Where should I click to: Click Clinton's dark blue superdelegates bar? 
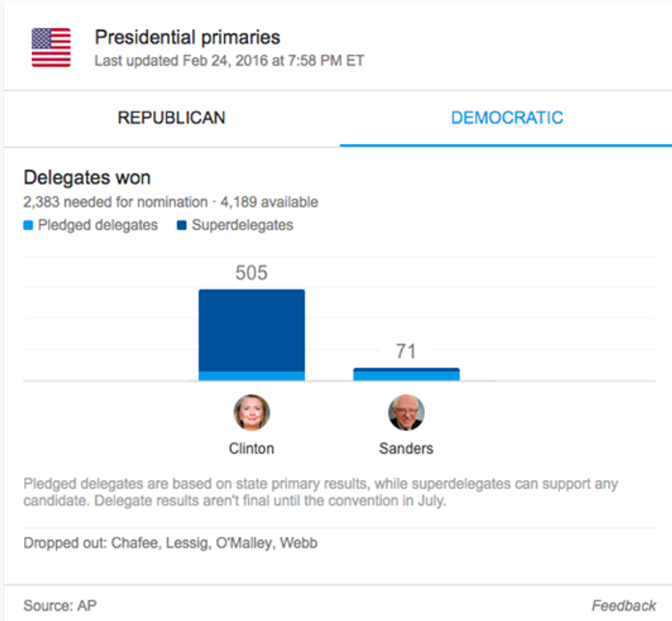pyautogui.click(x=252, y=329)
